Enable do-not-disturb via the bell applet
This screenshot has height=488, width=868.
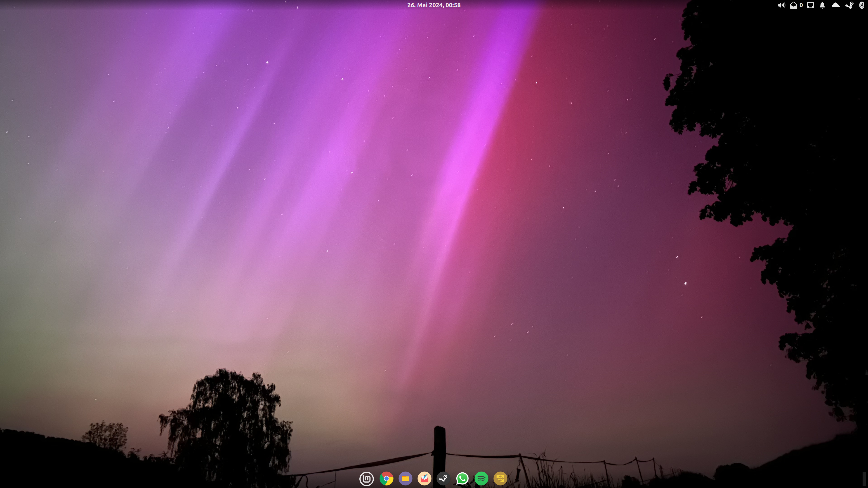click(822, 5)
